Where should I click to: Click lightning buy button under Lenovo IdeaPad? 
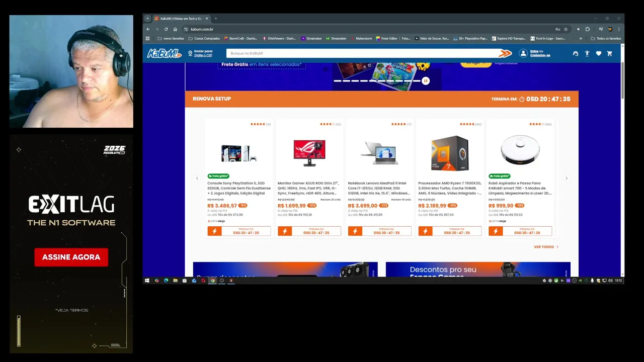pyautogui.click(x=379, y=231)
